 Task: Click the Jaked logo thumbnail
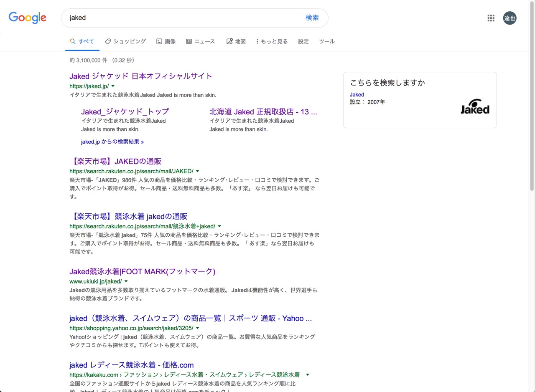coord(475,106)
